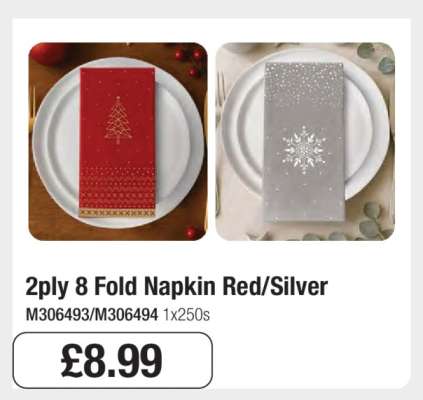Viewport: 423px width, 400px height.
Task: Click the gold patterned border of red napkin
Action: 117,213
